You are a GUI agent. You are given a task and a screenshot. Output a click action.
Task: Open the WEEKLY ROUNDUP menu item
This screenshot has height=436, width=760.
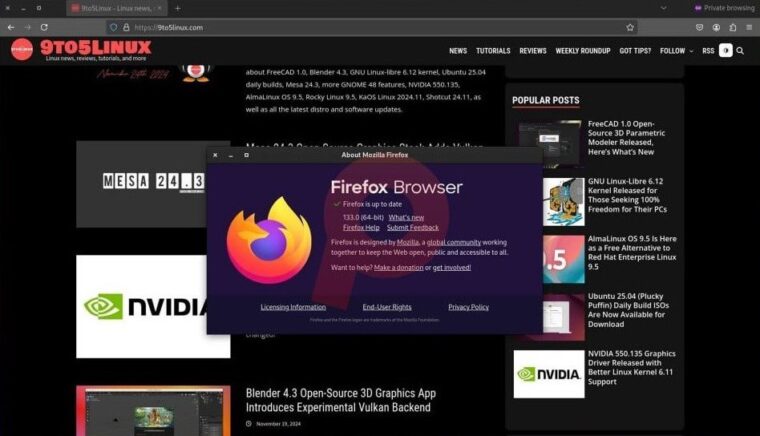pyautogui.click(x=583, y=50)
